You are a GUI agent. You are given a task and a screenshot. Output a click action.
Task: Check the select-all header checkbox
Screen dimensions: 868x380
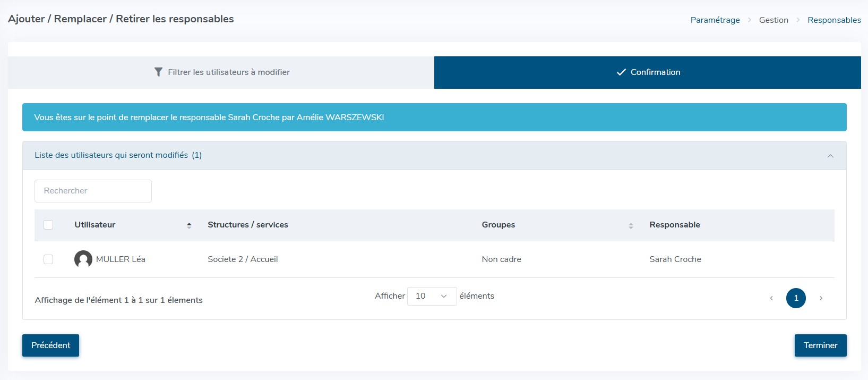point(48,225)
